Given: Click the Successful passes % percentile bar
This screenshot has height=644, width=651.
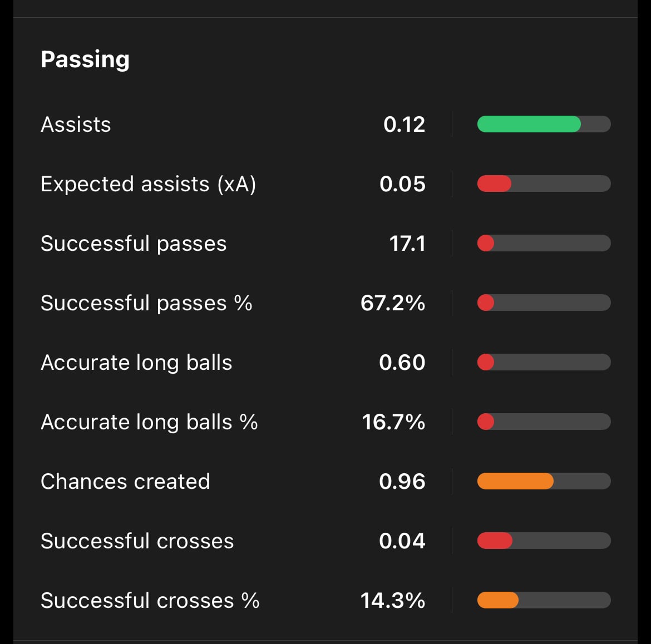Looking at the screenshot, I should 543,303.
